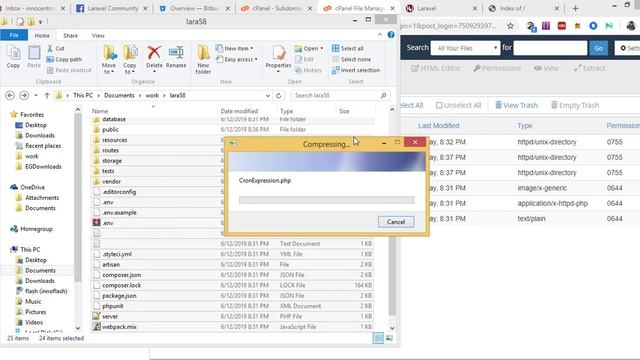Image resolution: width=640 pixels, height=360 pixels.
Task: Sort by Last Modified column in cPanel
Action: tap(439, 126)
